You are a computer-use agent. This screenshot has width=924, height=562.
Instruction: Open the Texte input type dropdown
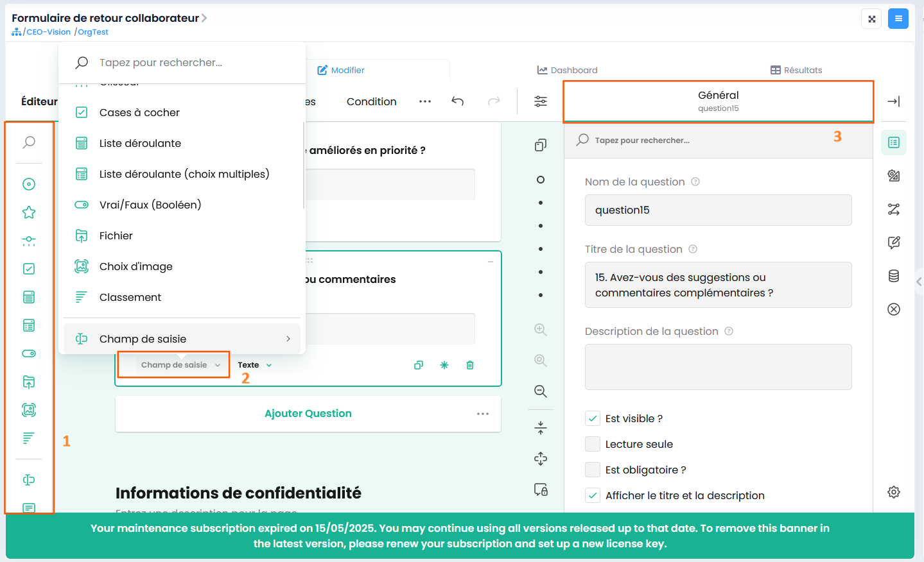[x=255, y=365]
